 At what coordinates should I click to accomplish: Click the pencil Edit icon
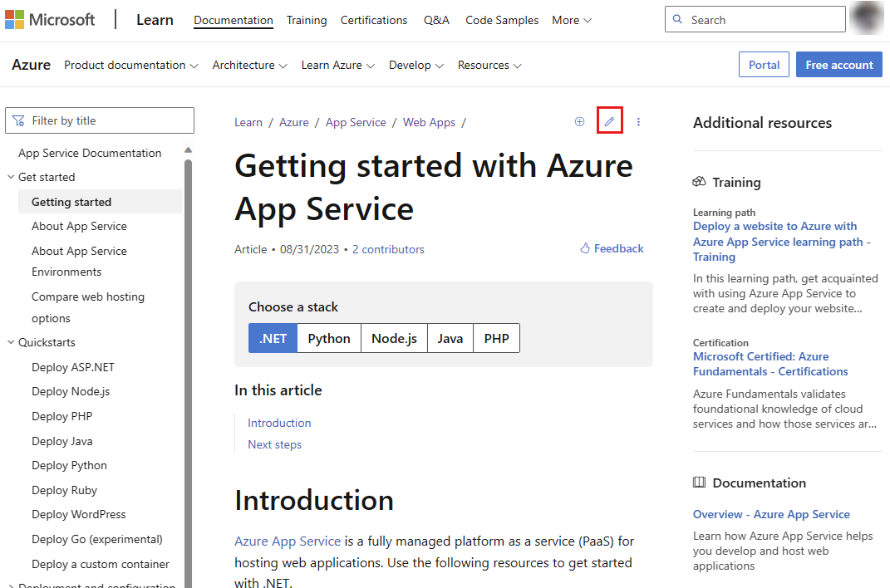(609, 122)
